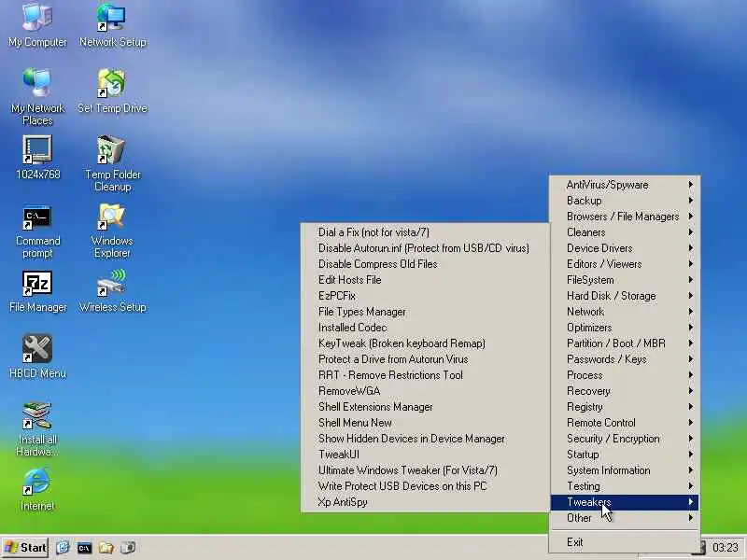Open File Types Manager

[x=426, y=312]
